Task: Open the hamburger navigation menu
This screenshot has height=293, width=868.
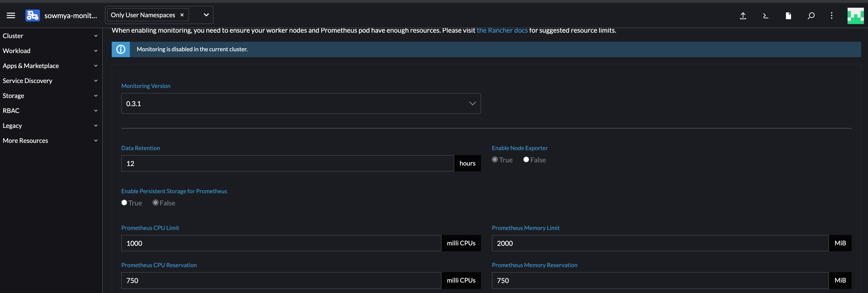Action: [11, 15]
